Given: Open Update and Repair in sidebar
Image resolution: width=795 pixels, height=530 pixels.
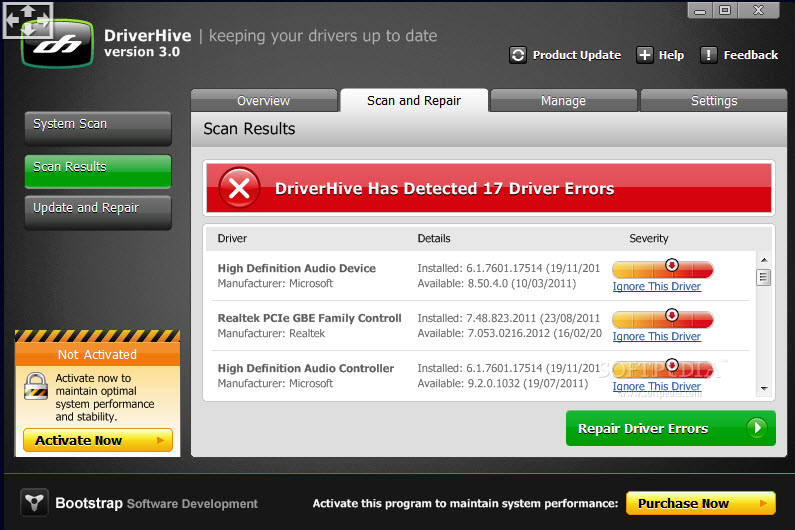Looking at the screenshot, I should click(98, 213).
